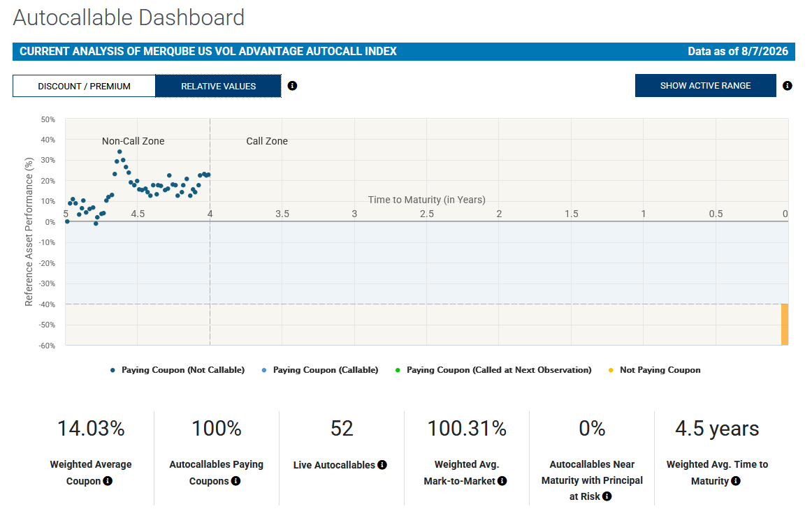Toggle Paying Coupon (Called at Next Observation) legend
812x532 pixels.
[493, 370]
